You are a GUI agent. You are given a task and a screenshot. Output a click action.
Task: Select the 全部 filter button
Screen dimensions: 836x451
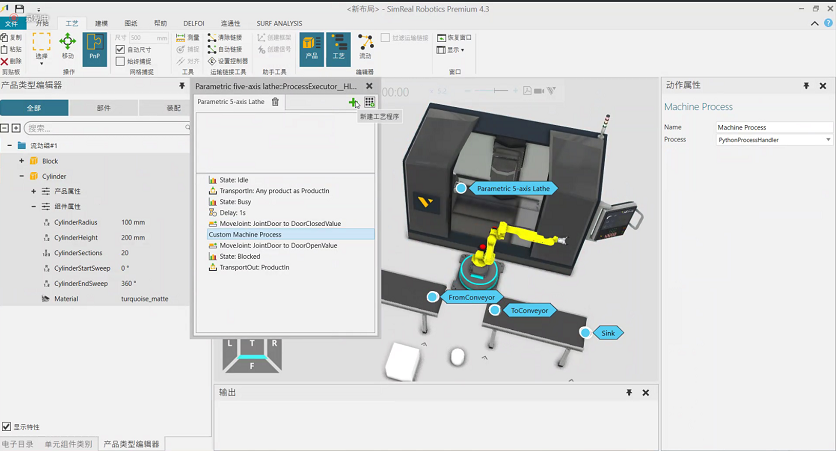coord(34,108)
